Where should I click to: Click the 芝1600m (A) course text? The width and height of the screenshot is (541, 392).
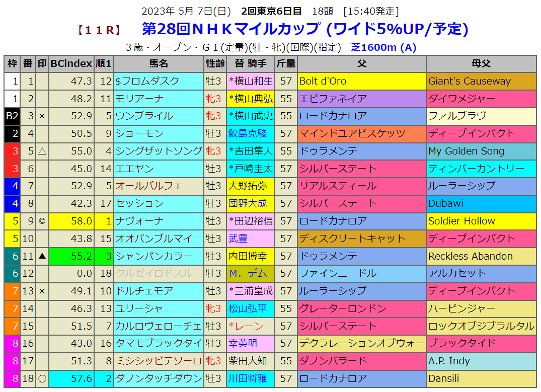click(383, 47)
